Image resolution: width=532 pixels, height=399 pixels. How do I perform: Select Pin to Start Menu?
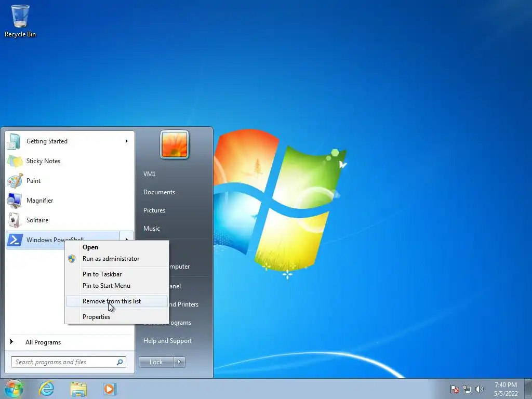(x=117, y=286)
